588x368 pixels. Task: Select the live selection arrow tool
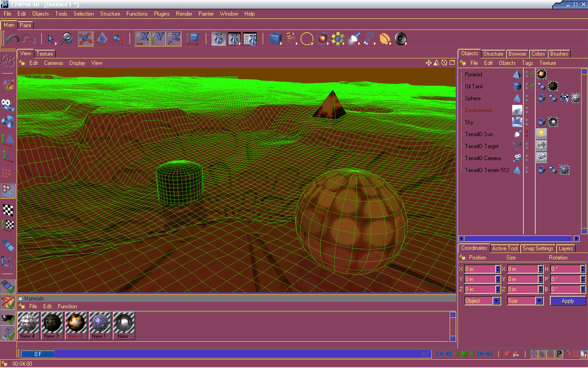click(x=51, y=39)
